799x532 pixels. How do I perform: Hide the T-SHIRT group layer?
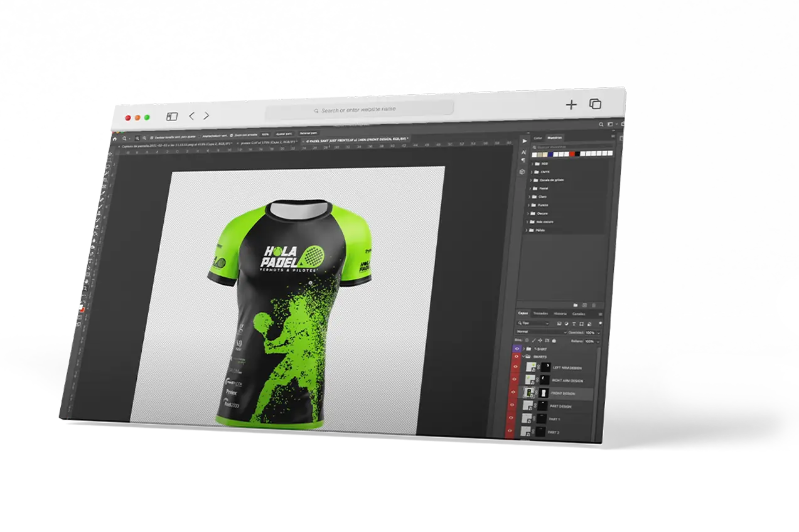click(x=517, y=348)
